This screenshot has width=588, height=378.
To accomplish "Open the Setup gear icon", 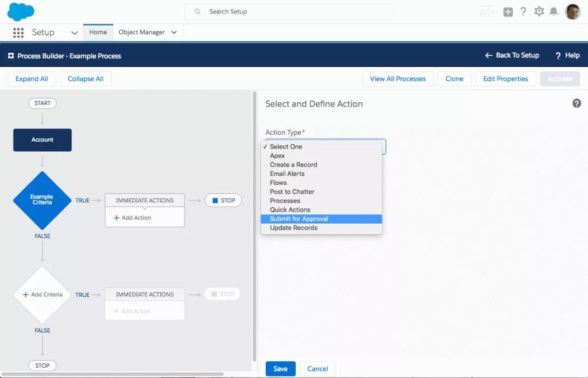I will point(539,11).
